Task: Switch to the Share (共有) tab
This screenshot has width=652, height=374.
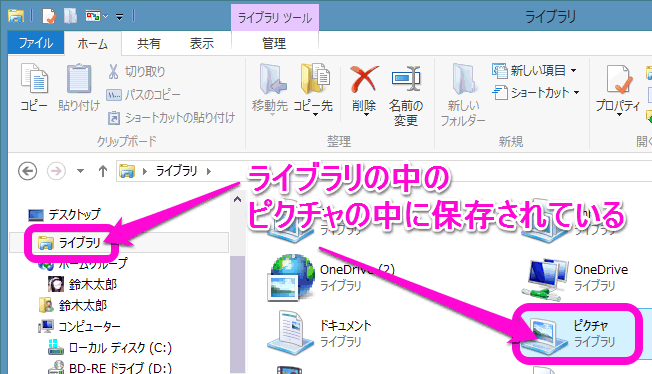Action: [x=148, y=43]
